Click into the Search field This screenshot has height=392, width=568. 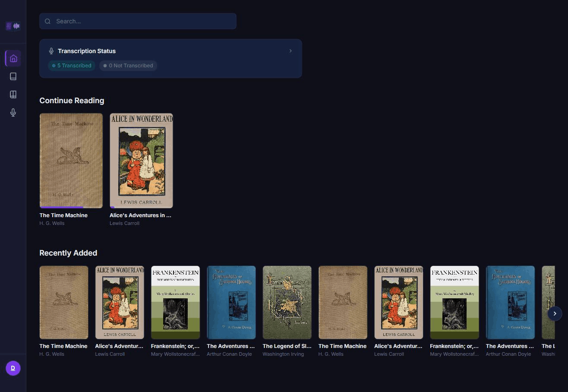pos(138,21)
